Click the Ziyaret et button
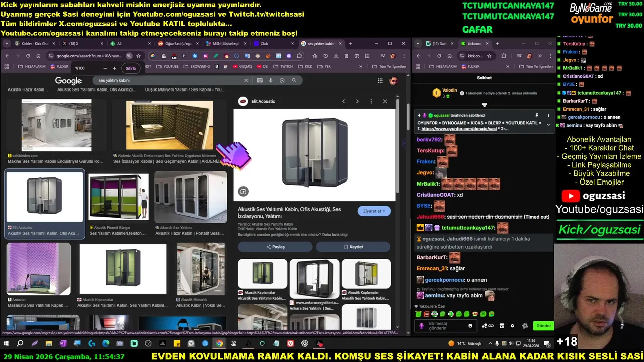Screen dimensions: 644x362 click(374, 211)
